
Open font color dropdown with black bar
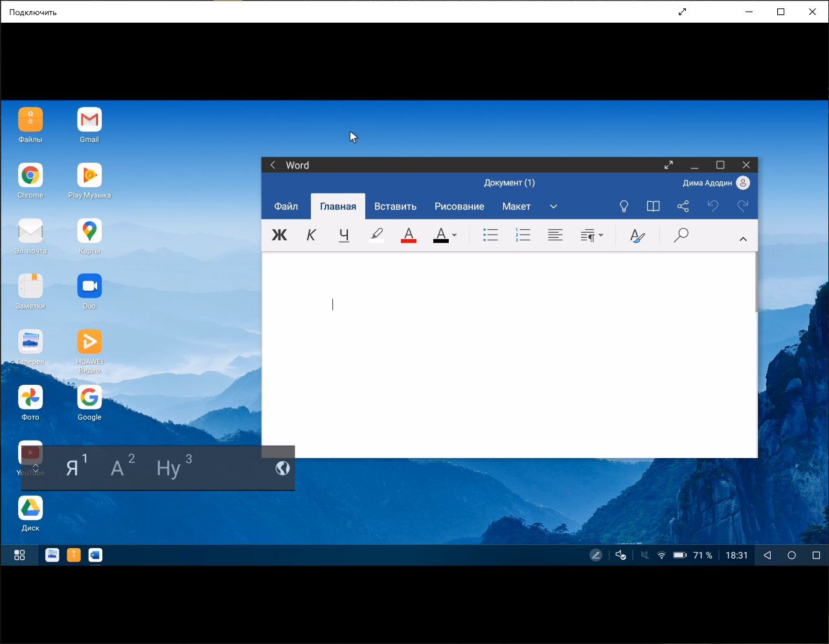(445, 235)
